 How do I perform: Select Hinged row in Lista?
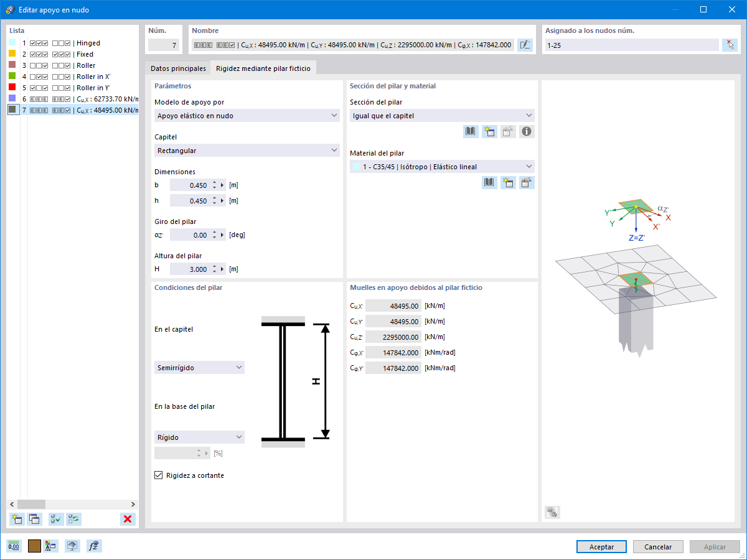point(73,43)
